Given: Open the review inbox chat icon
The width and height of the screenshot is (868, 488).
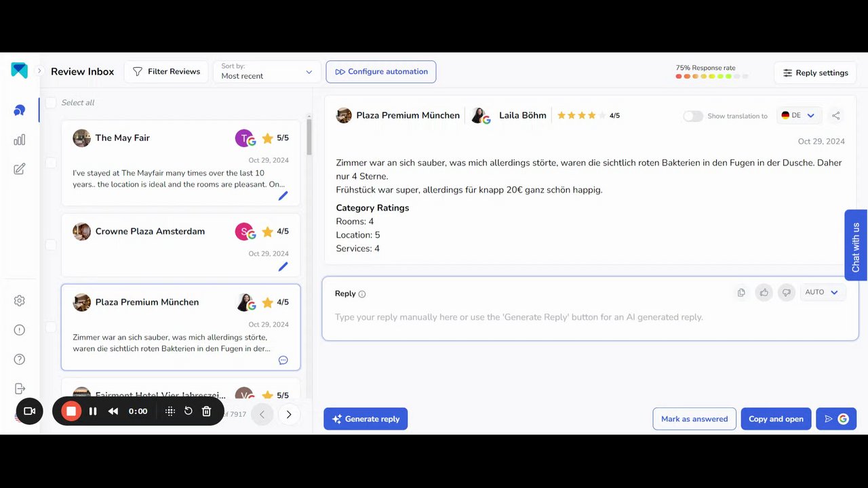Looking at the screenshot, I should (20, 110).
